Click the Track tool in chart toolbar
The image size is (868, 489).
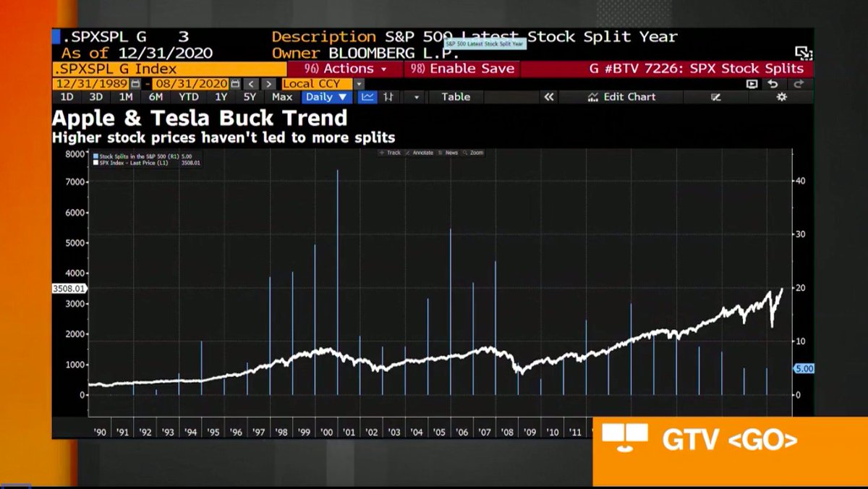tap(391, 153)
